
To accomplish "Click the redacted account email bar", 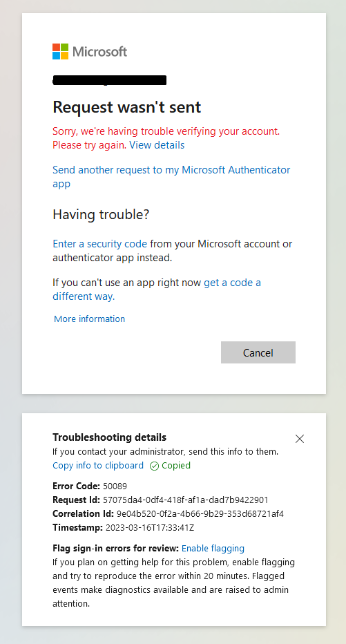I will coord(110,80).
